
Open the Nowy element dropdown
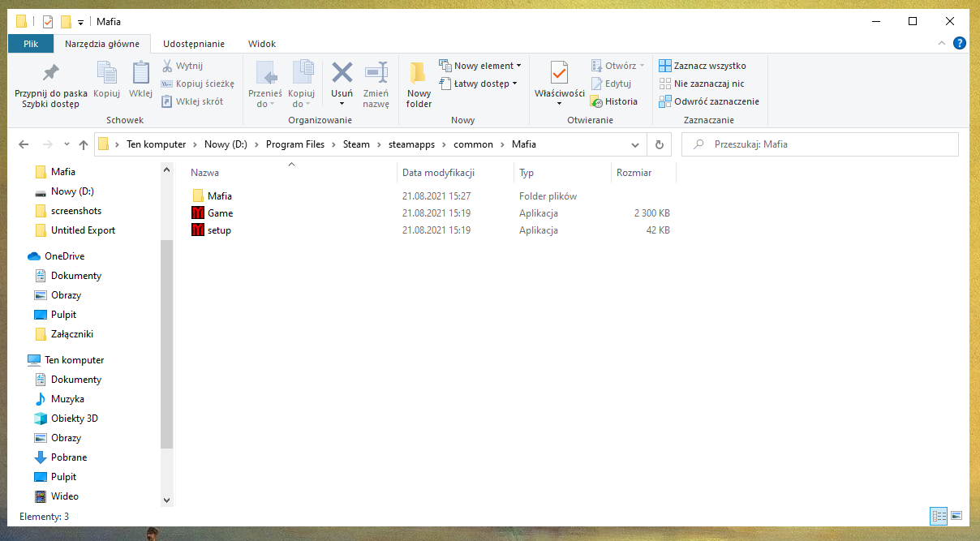coord(480,66)
